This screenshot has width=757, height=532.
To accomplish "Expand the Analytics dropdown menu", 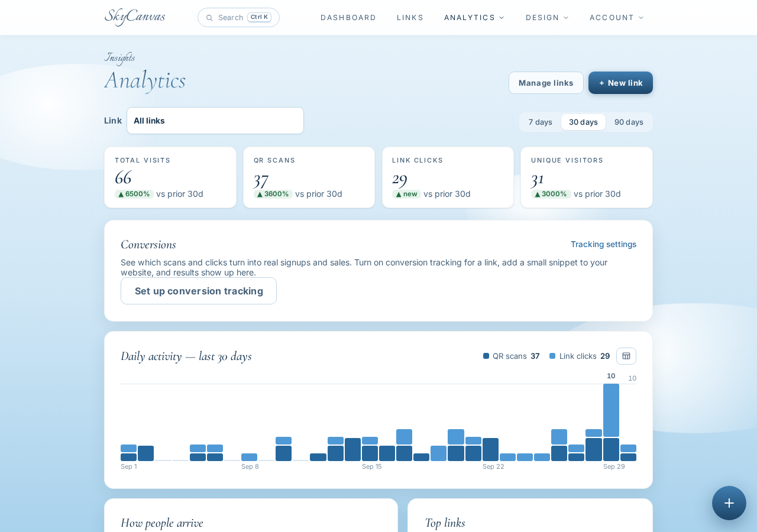I will click(474, 18).
